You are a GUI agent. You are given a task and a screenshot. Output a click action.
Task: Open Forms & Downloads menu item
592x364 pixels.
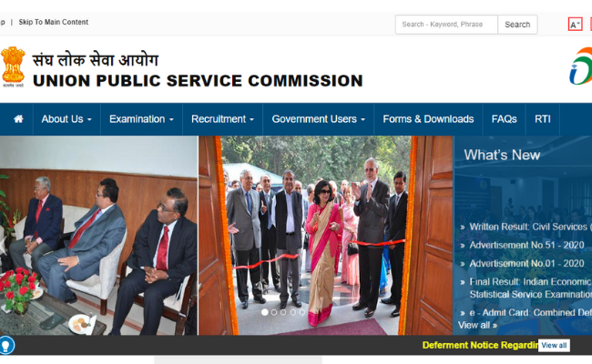pyautogui.click(x=428, y=119)
